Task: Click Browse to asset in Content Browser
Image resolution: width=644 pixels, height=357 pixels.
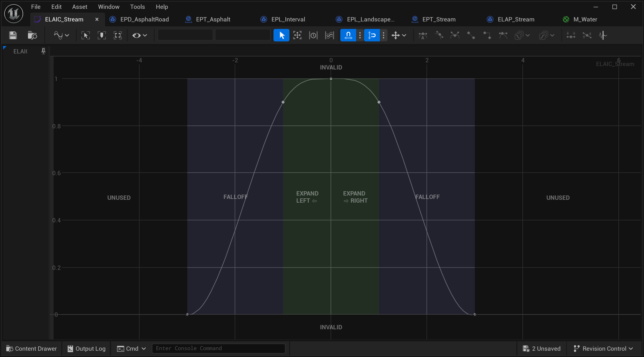Action: [x=32, y=35]
